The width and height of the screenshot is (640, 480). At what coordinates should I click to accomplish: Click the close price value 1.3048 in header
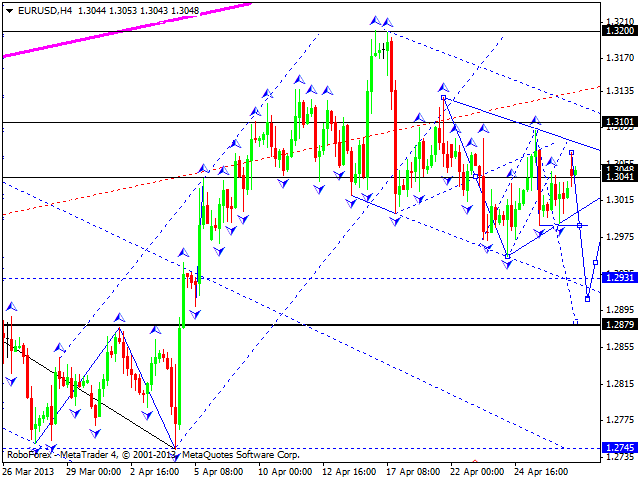(x=185, y=11)
